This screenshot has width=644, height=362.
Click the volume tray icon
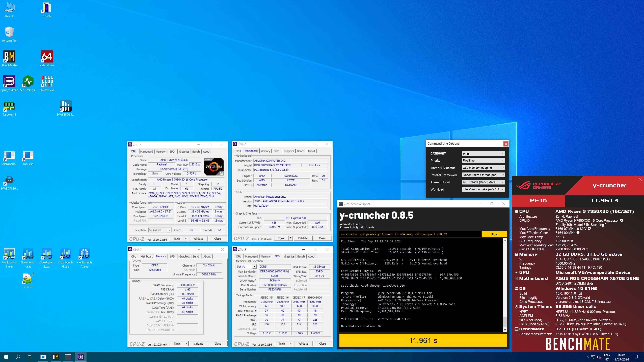[599, 357]
